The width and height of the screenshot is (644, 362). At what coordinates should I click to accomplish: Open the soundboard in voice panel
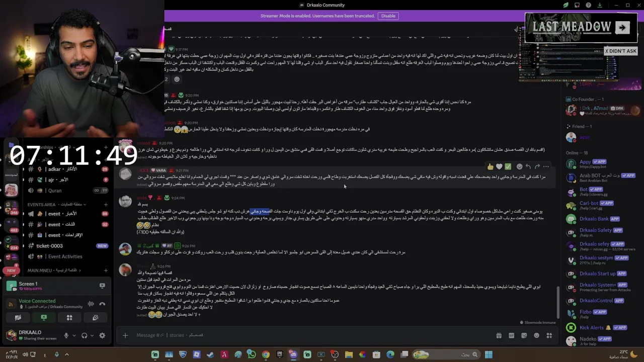[95, 318]
